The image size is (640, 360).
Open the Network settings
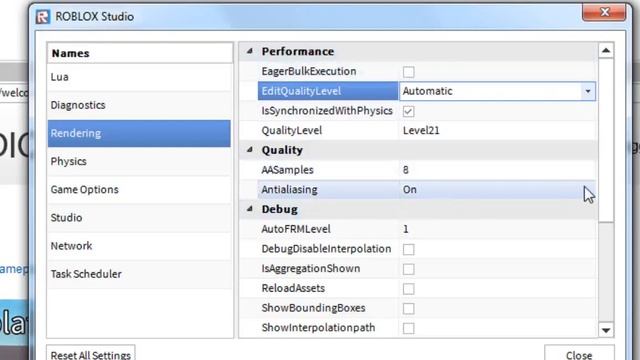(x=139, y=246)
